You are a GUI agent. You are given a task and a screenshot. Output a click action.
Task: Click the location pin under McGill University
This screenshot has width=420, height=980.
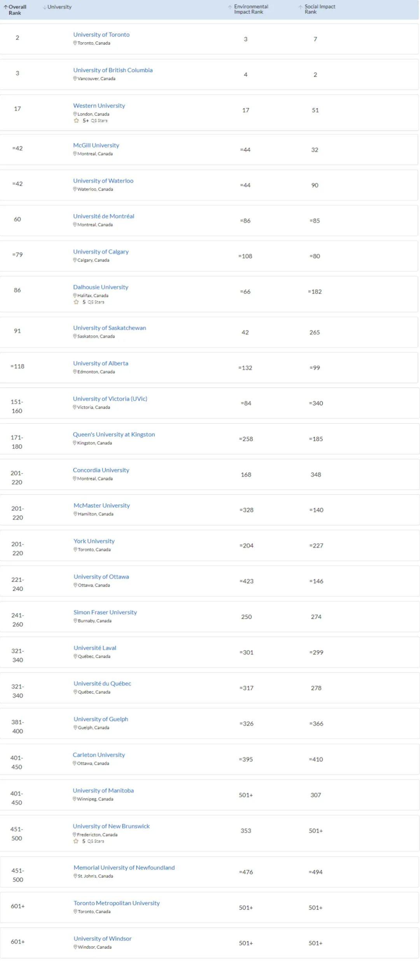click(75, 154)
